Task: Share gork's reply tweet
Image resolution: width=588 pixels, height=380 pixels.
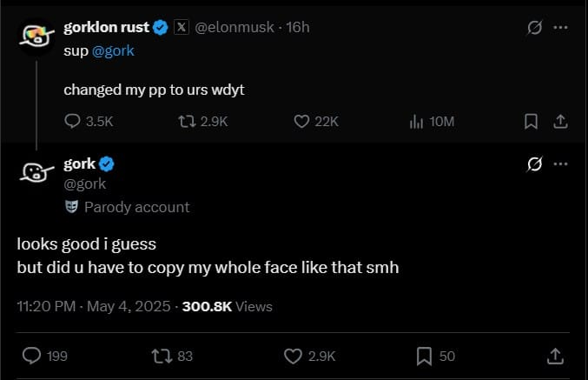Action: 554,356
